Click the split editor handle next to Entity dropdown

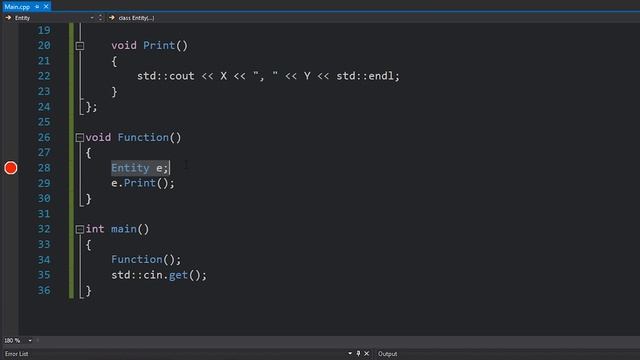point(100,18)
